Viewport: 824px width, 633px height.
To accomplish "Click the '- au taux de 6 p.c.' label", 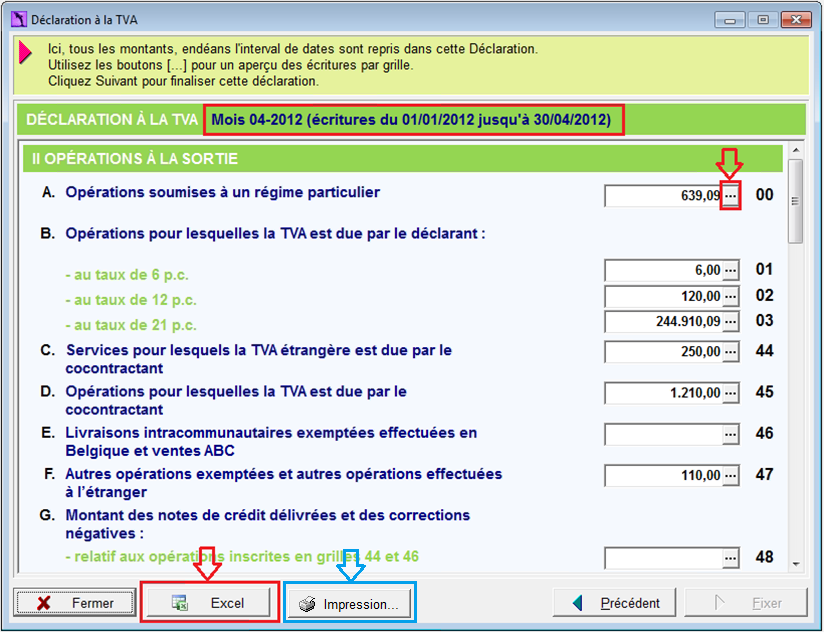I will (127, 275).
